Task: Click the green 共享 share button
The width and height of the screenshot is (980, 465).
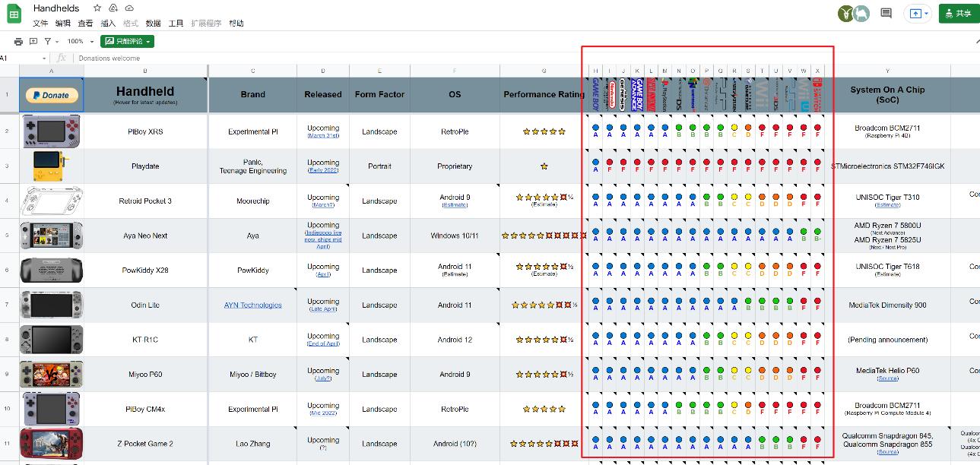Action: (958, 13)
